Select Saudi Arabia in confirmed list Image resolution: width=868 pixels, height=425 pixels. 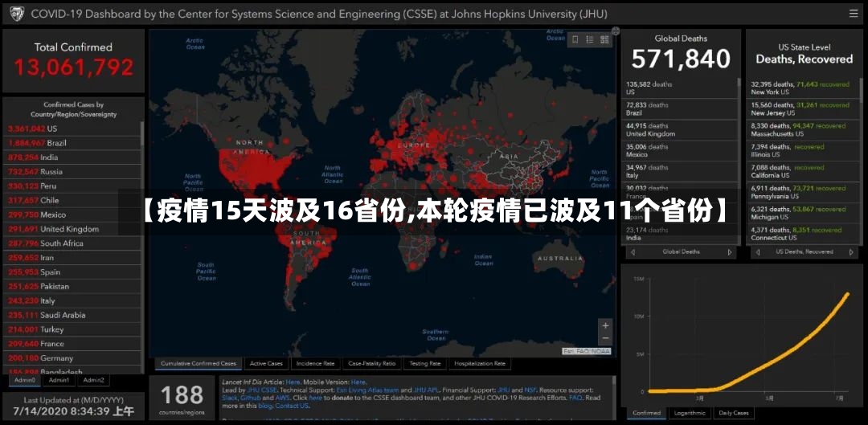click(x=72, y=315)
